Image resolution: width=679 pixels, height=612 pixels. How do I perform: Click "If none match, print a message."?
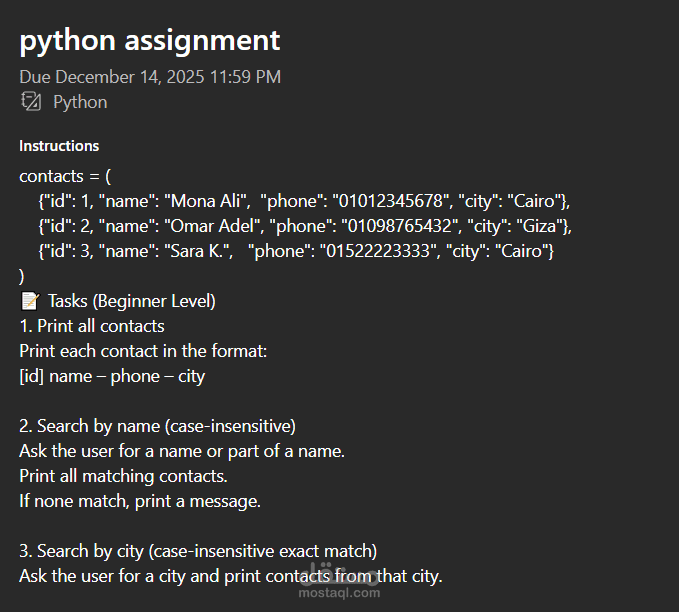point(140,501)
